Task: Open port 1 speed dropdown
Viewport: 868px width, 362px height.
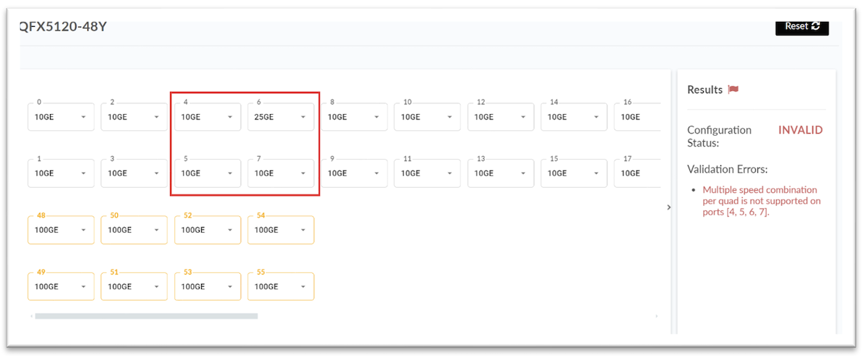Action: [x=61, y=173]
